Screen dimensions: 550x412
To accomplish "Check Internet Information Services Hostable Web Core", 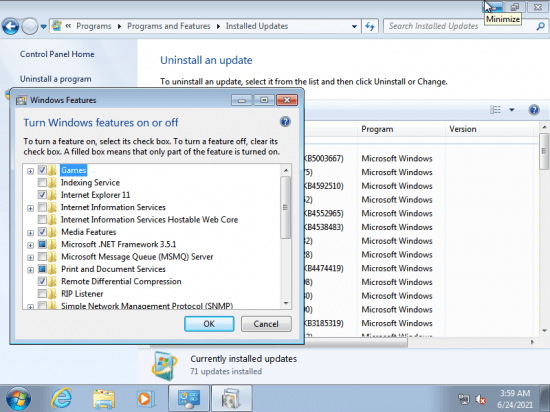I will [42, 220].
